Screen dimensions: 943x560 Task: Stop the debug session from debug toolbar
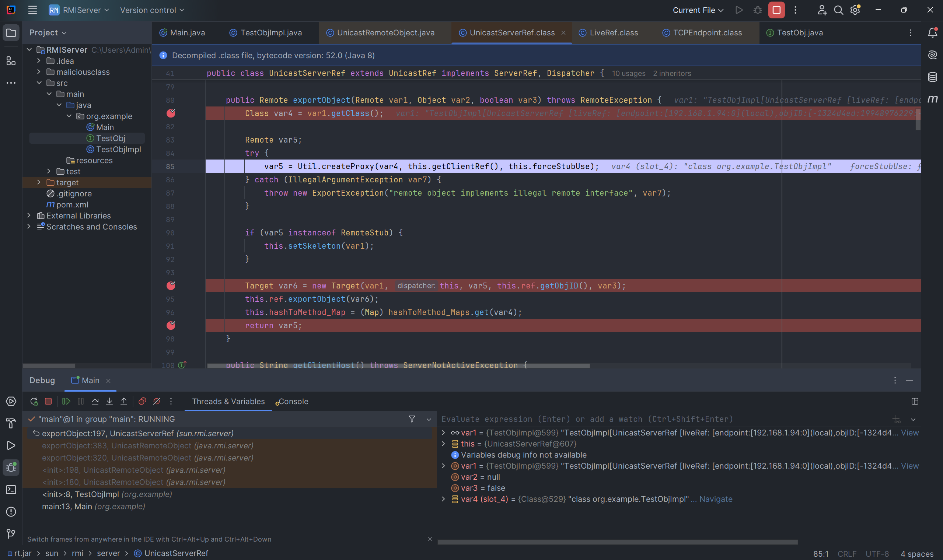pos(48,401)
